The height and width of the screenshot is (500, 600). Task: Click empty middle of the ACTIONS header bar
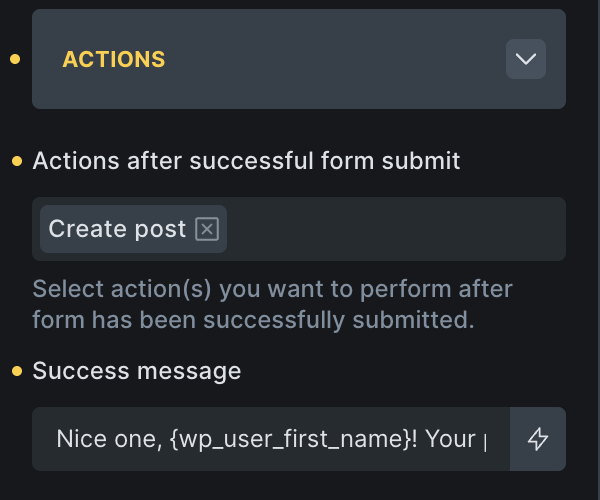tap(330, 59)
